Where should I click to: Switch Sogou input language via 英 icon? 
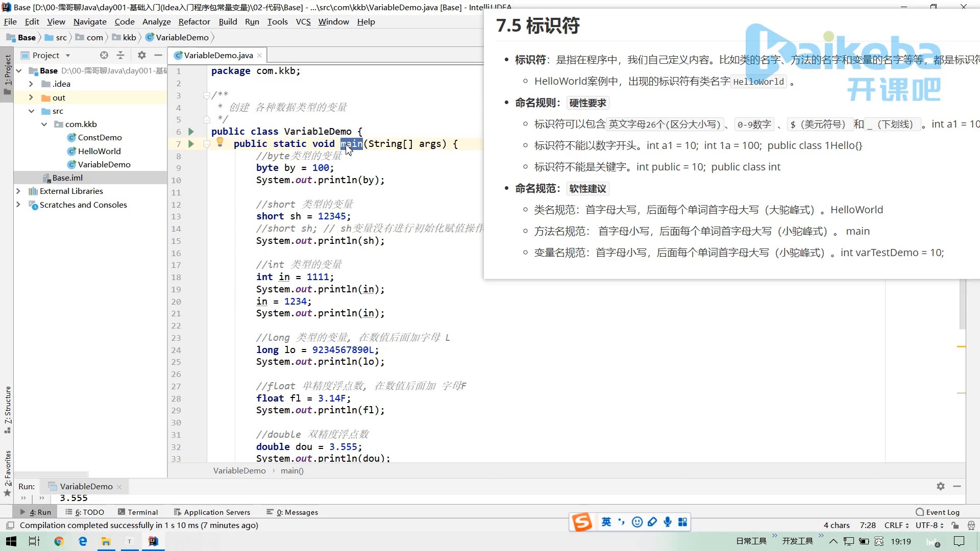click(x=606, y=521)
